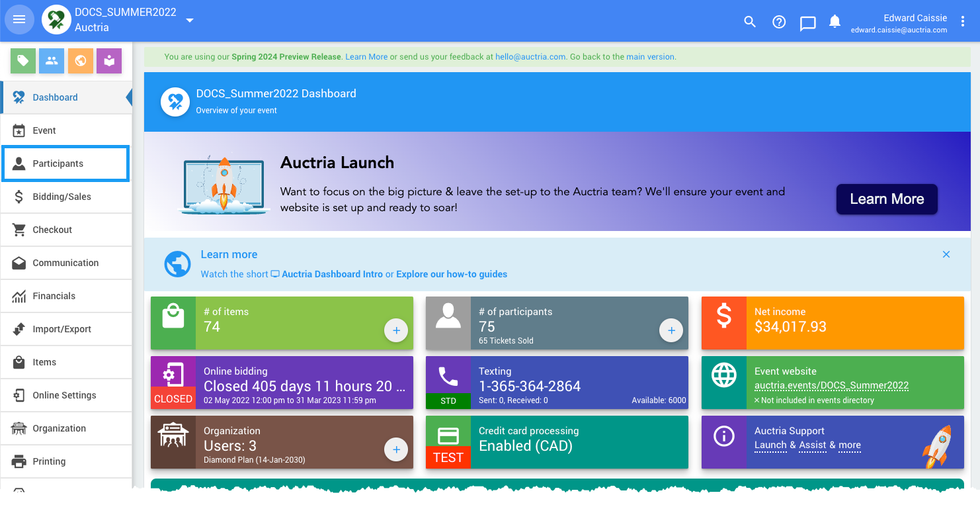
Task: Select Bidding/Sales from the sidebar
Action: click(61, 197)
